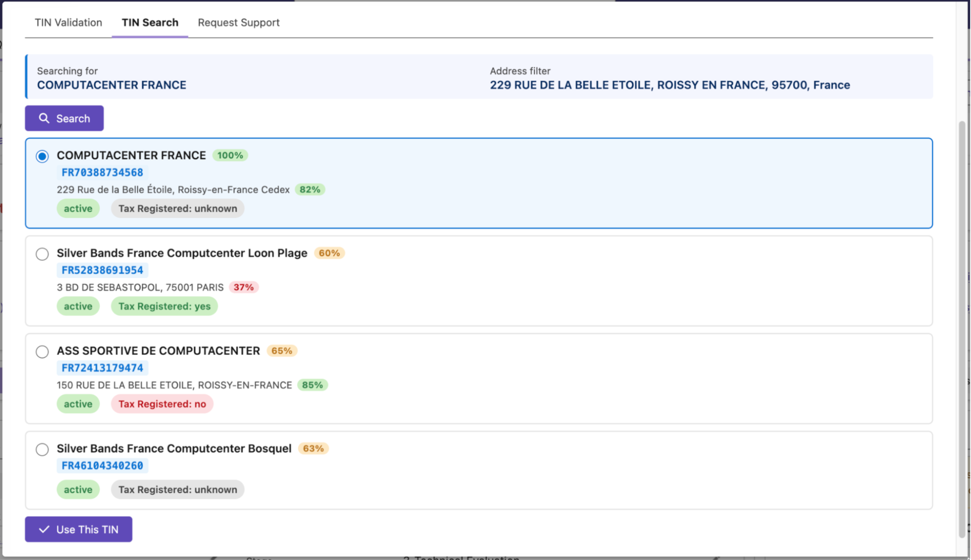Click the 65% name match badge
This screenshot has height=560, width=971.
[x=282, y=351]
